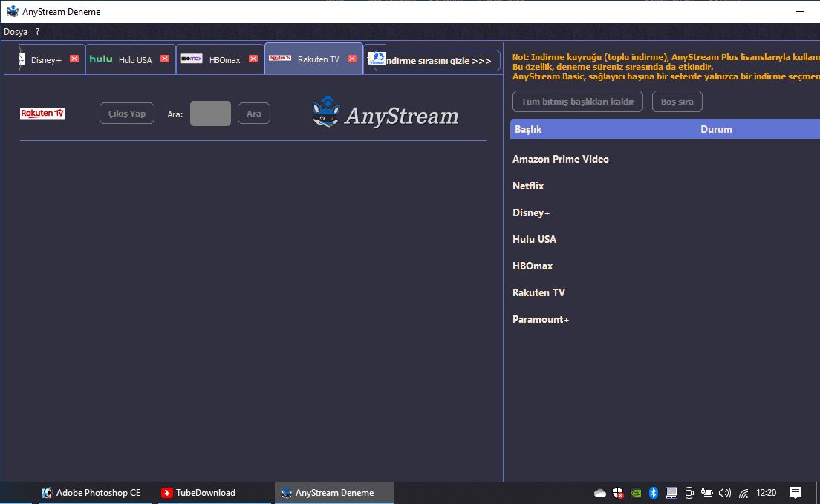Click the touchpad tray icon
This screenshot has width=820, height=504.
(x=671, y=493)
